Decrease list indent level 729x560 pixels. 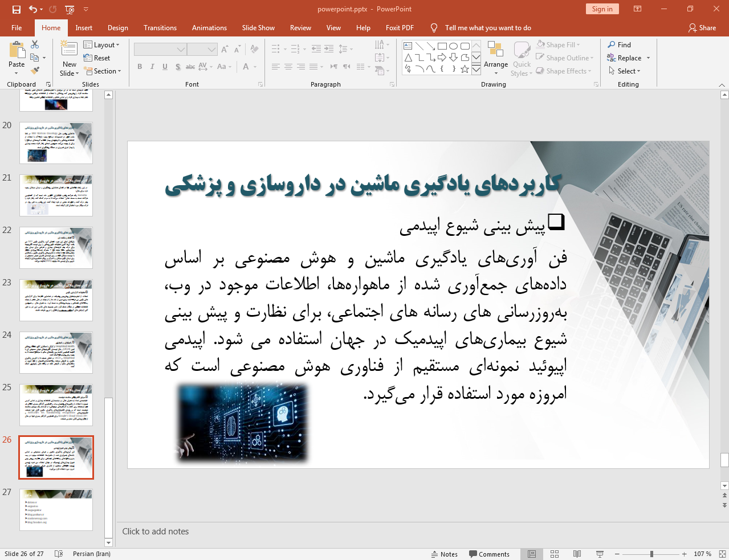(316, 49)
